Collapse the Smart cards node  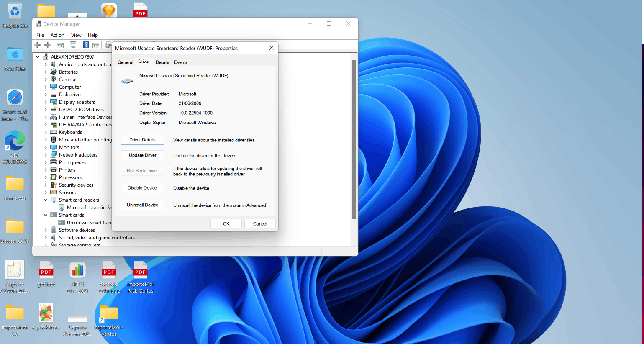point(46,215)
